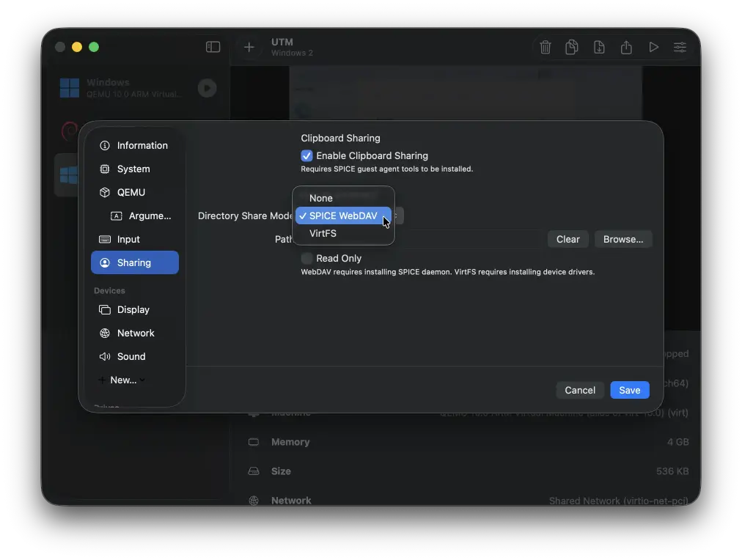Click the Information icon in sidebar

(x=105, y=145)
